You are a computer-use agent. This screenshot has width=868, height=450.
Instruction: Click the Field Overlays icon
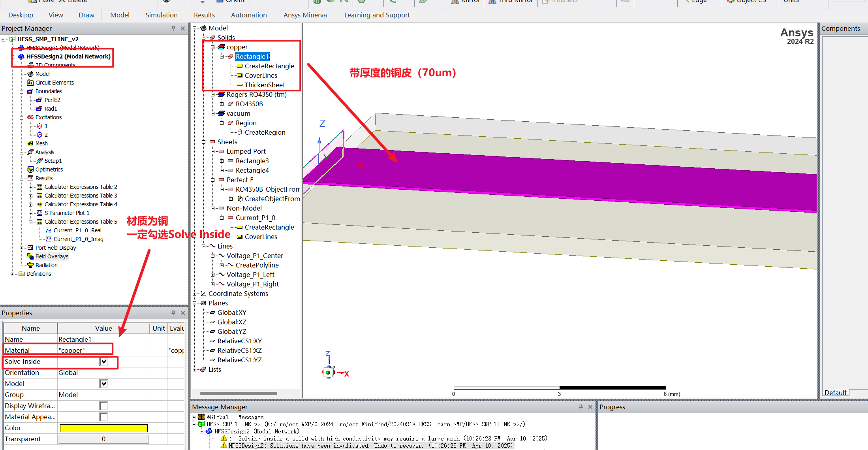[x=30, y=256]
